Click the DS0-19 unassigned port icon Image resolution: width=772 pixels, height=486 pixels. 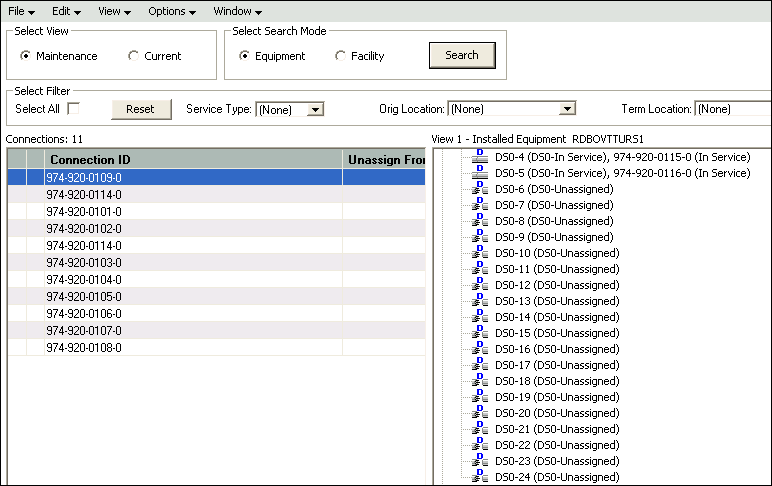tap(480, 397)
